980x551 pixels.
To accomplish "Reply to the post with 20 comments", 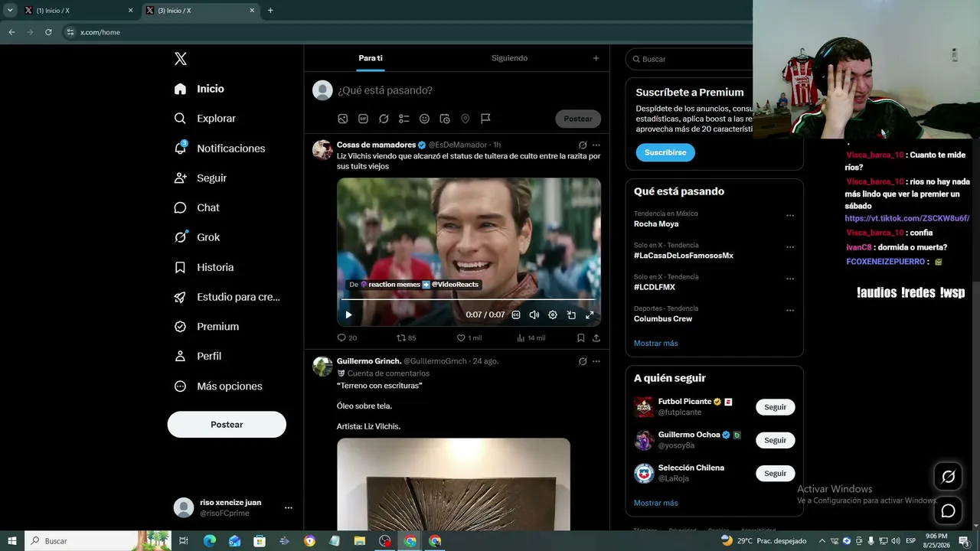I will 347,337.
